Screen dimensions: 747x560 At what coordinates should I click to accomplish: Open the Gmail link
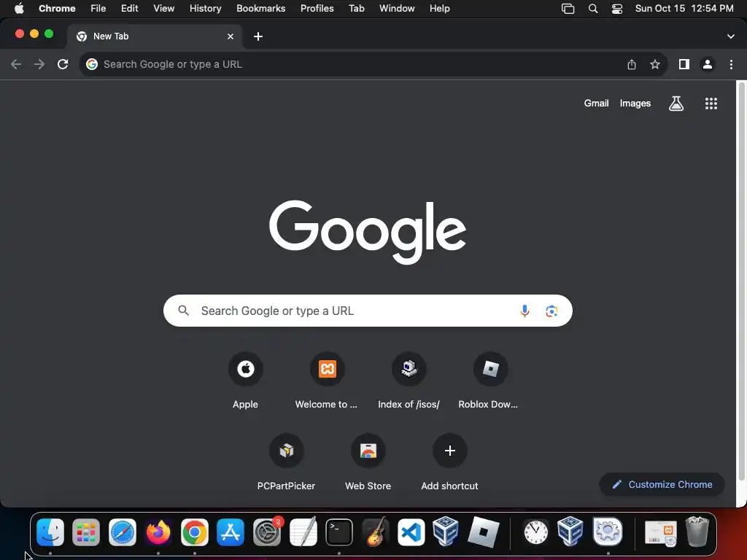pos(596,104)
